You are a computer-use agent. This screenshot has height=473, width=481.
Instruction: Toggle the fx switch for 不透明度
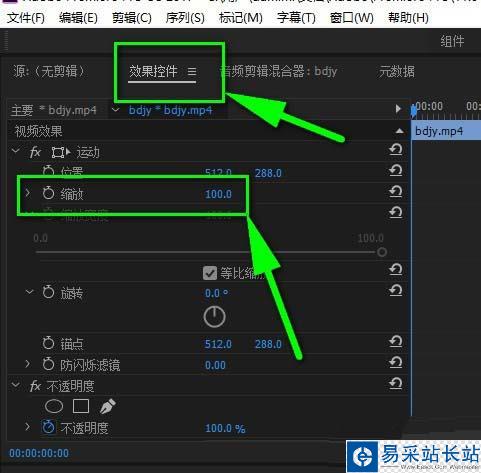[x=35, y=386]
